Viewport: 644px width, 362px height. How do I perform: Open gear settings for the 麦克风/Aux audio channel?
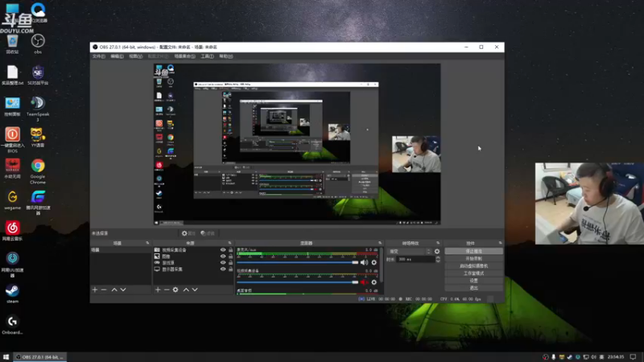coord(374,263)
